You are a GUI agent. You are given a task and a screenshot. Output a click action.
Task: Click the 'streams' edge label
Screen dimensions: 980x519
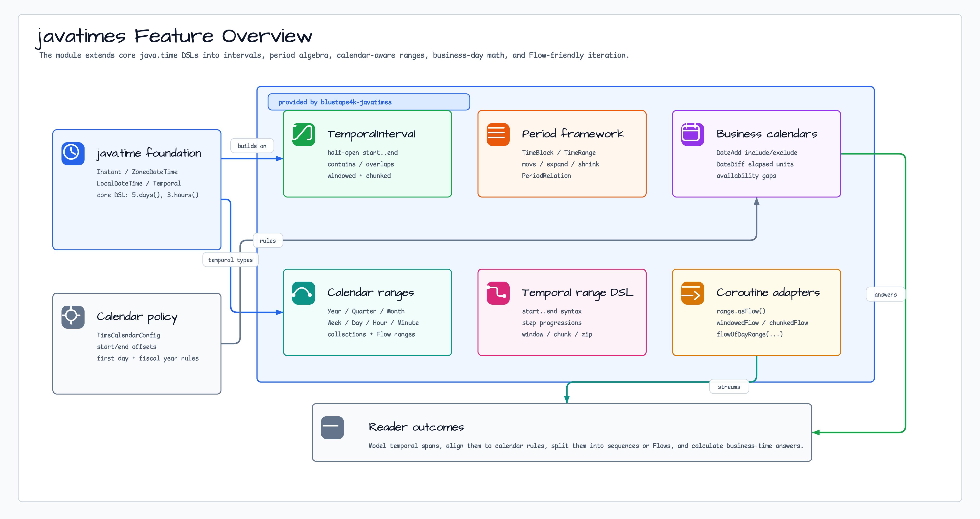point(729,387)
